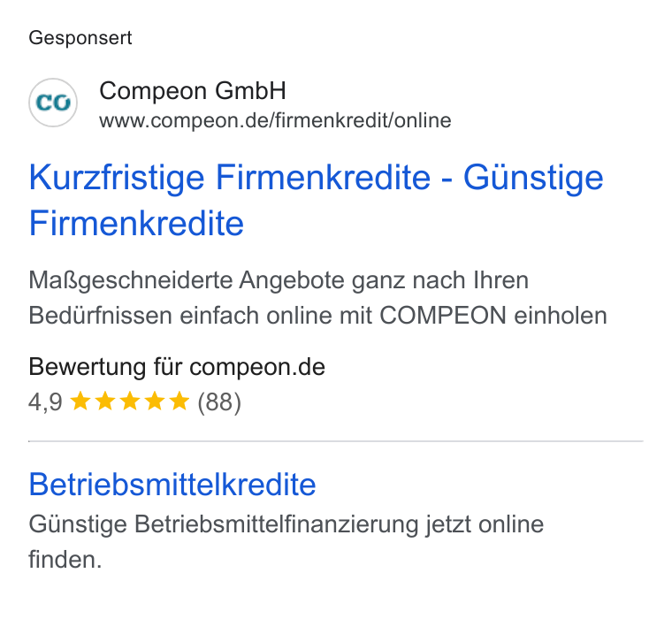Image resolution: width=672 pixels, height=619 pixels.
Task: Open the Betriebsmittelkredite sitelink
Action: point(172,485)
